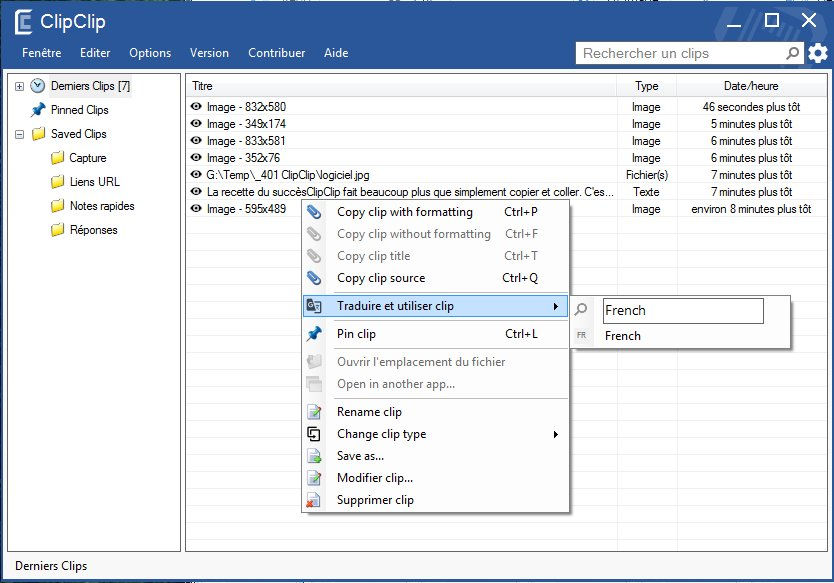This screenshot has height=583, width=834.
Task: Sort by the Titre column header
Action: point(401,86)
